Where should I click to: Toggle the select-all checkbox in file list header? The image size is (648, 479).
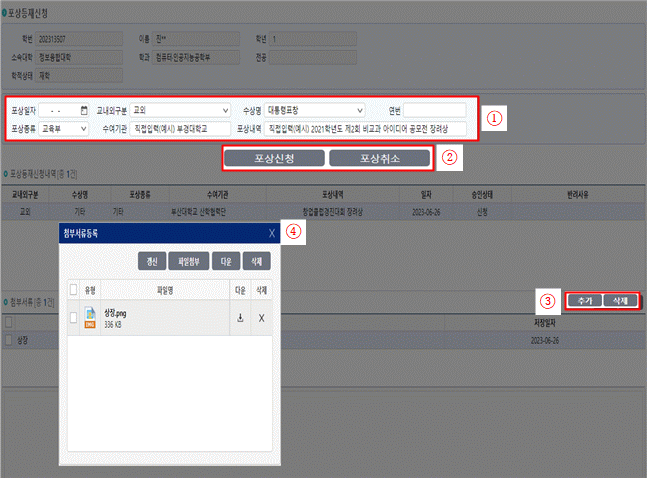(x=73, y=290)
